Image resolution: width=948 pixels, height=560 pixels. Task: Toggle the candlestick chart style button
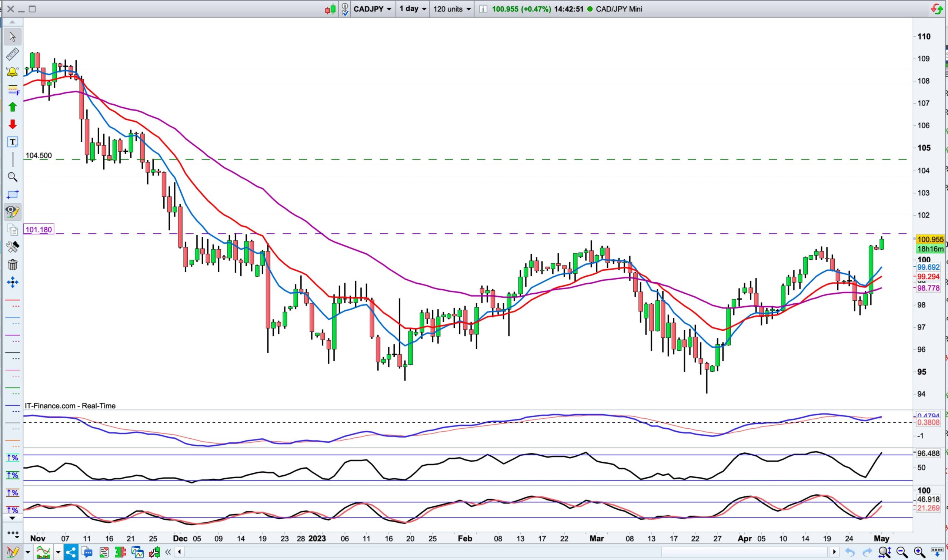click(x=330, y=9)
